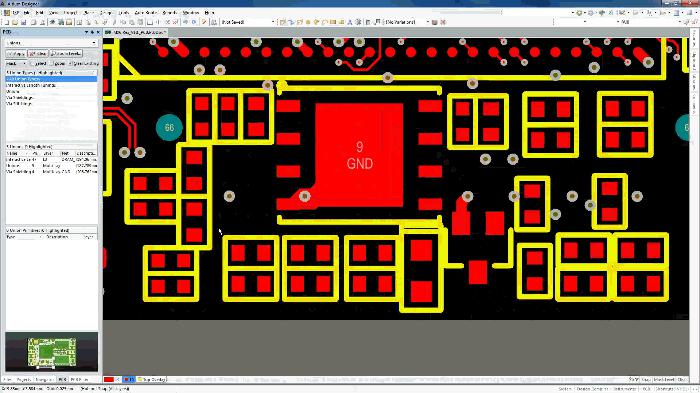
Task: Click Design Compiler button in status bar
Action: click(x=592, y=389)
